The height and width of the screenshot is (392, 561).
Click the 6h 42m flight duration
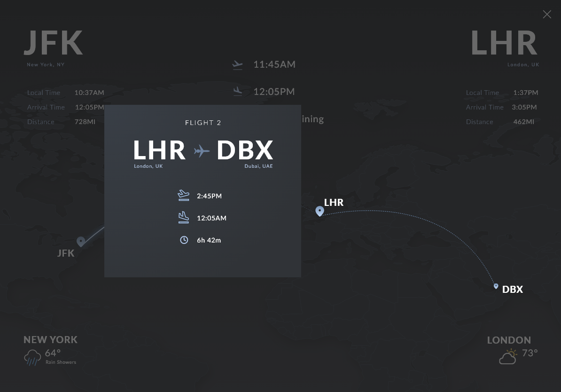click(x=209, y=240)
